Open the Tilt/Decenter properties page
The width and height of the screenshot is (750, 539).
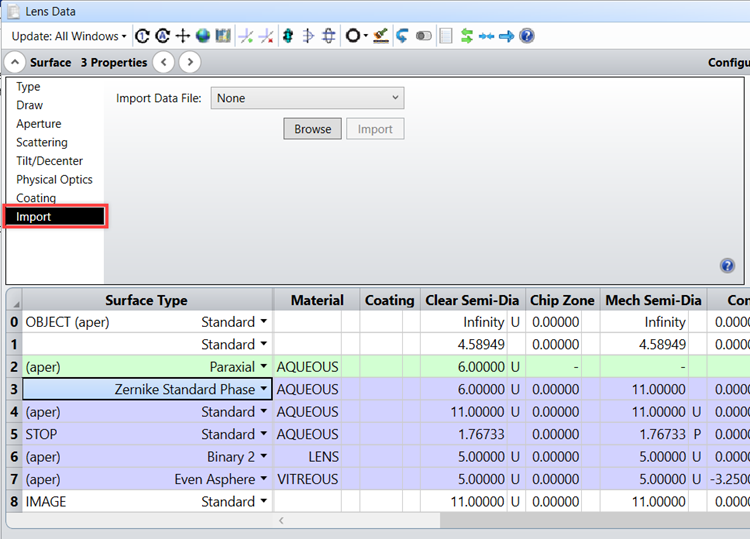[x=49, y=161]
